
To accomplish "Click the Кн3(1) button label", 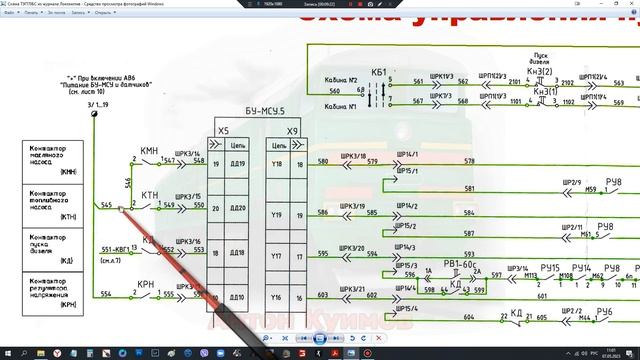I will coord(545,91).
